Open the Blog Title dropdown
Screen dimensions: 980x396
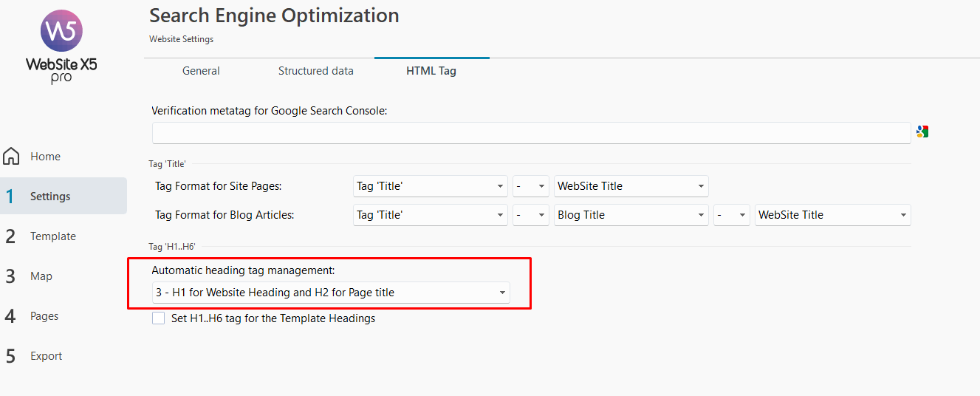click(631, 215)
